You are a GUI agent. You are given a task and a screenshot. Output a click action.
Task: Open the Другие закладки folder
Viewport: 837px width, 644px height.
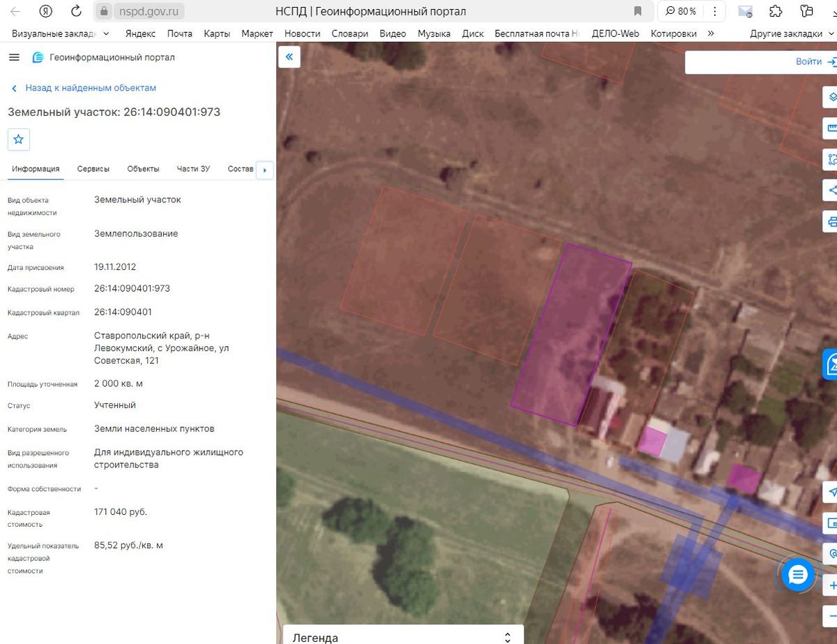point(792,33)
